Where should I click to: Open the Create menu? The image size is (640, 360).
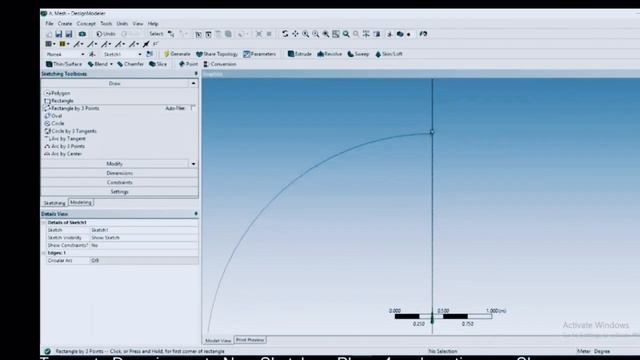click(x=65, y=24)
